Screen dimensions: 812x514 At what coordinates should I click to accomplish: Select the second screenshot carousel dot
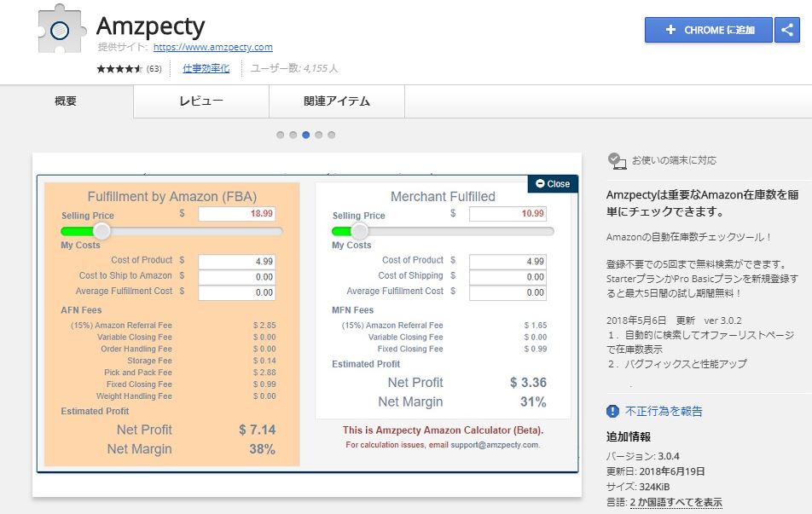tap(293, 135)
